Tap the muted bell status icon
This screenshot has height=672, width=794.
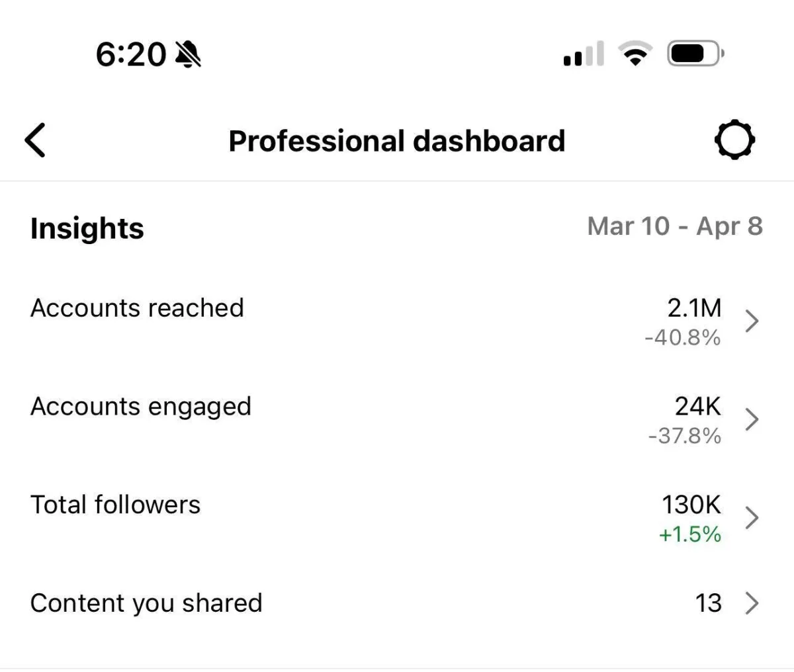[188, 54]
